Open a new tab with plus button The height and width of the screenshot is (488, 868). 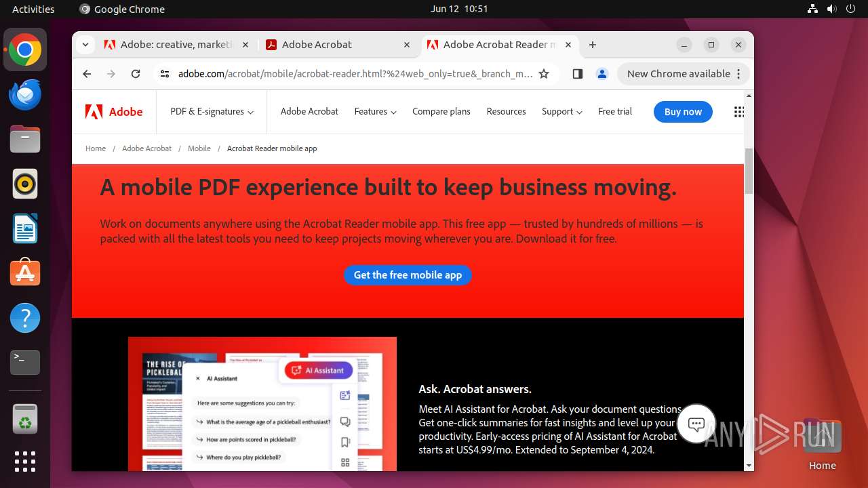coord(593,45)
